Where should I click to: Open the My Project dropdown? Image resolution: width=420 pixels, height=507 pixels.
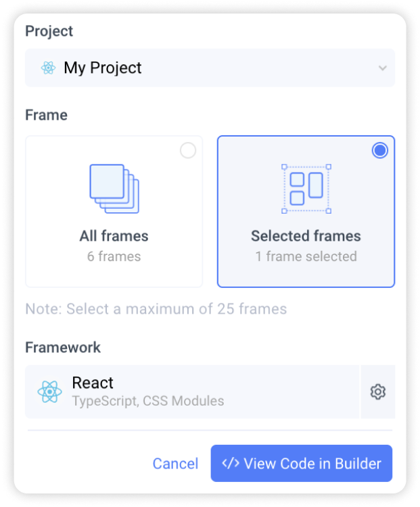210,68
